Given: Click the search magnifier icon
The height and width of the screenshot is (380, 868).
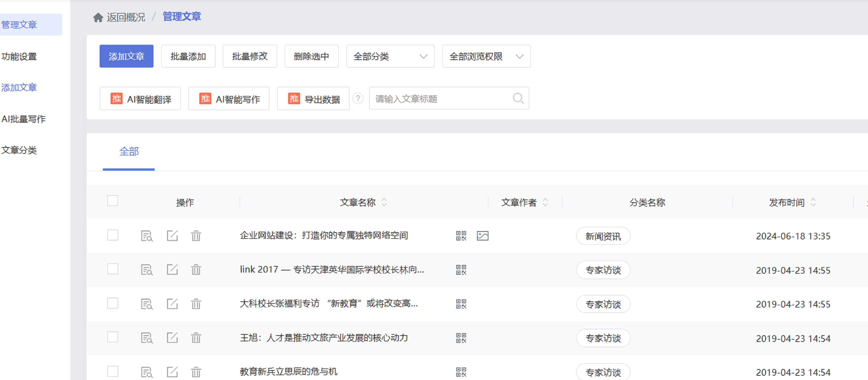Looking at the screenshot, I should pos(518,99).
